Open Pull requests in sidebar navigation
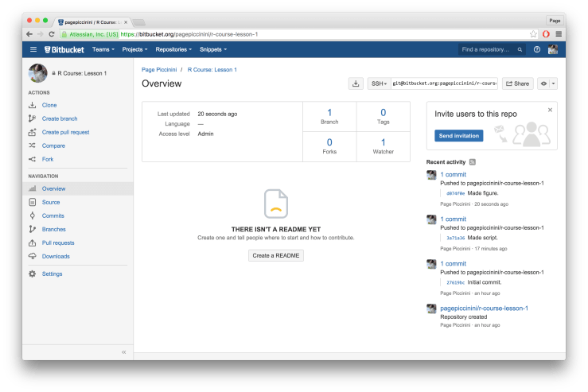The image size is (588, 392). pyautogui.click(x=57, y=243)
